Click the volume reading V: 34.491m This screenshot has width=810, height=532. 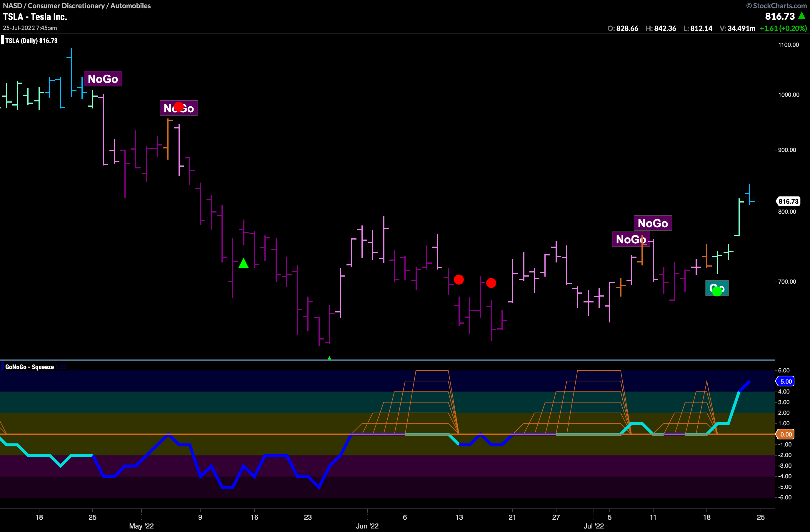point(738,28)
